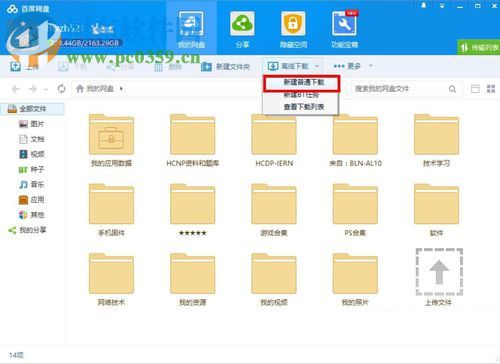Select the ★★★★★ folder
This screenshot has height=364, width=500.
[193, 210]
